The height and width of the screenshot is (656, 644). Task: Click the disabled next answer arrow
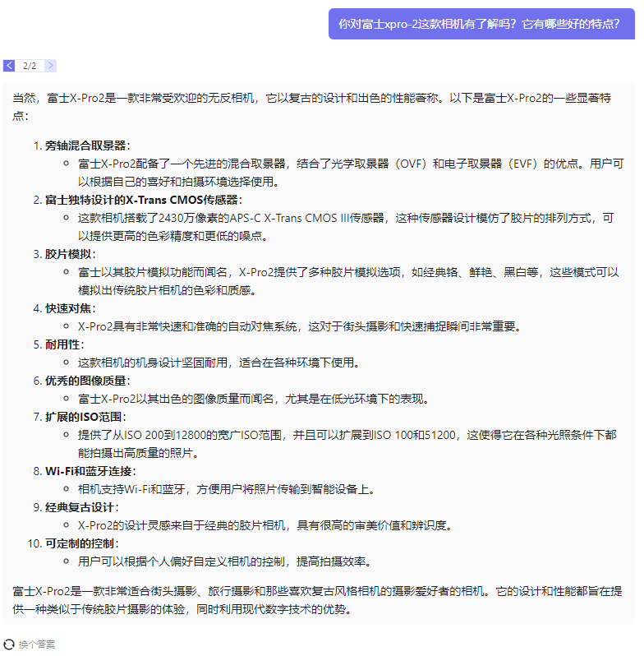50,65
